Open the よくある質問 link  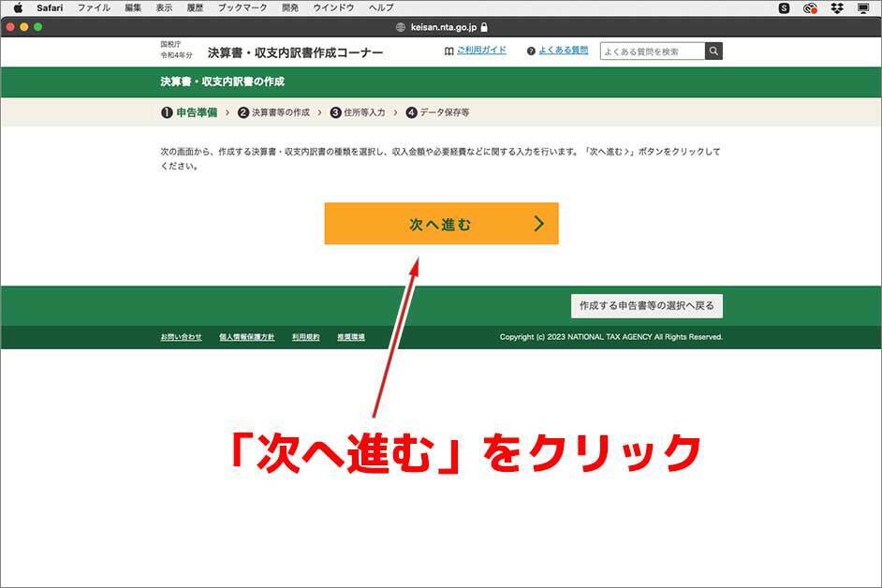coord(563,50)
